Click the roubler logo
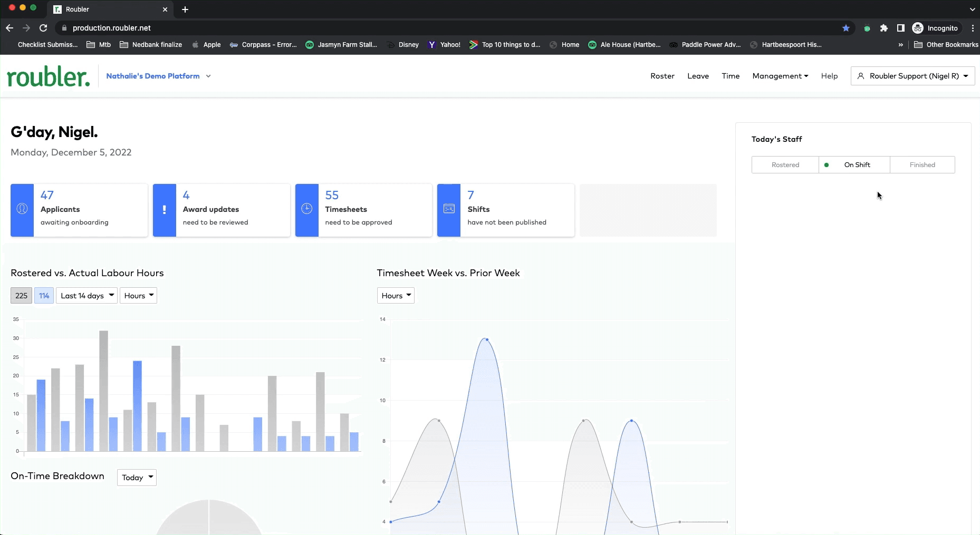This screenshot has width=980, height=535. coord(48,77)
